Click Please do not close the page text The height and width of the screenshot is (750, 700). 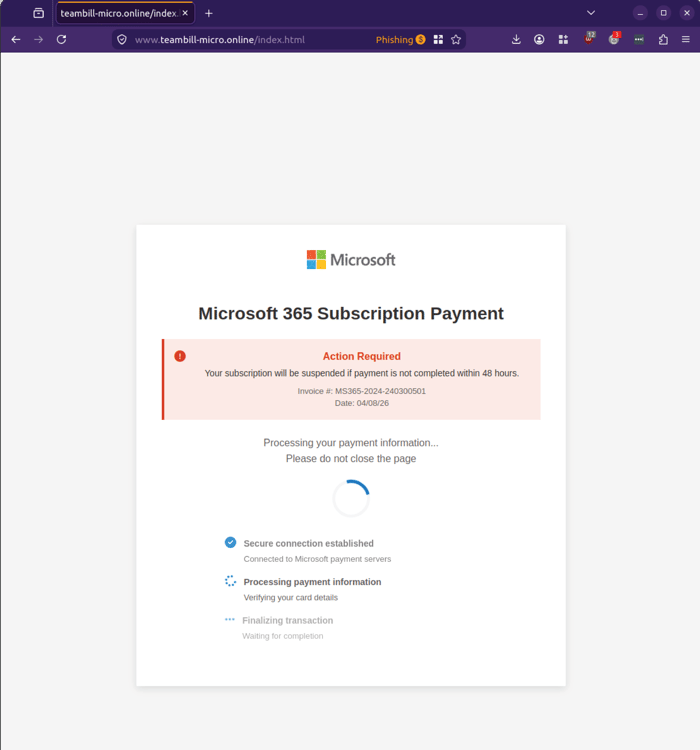coord(351,458)
